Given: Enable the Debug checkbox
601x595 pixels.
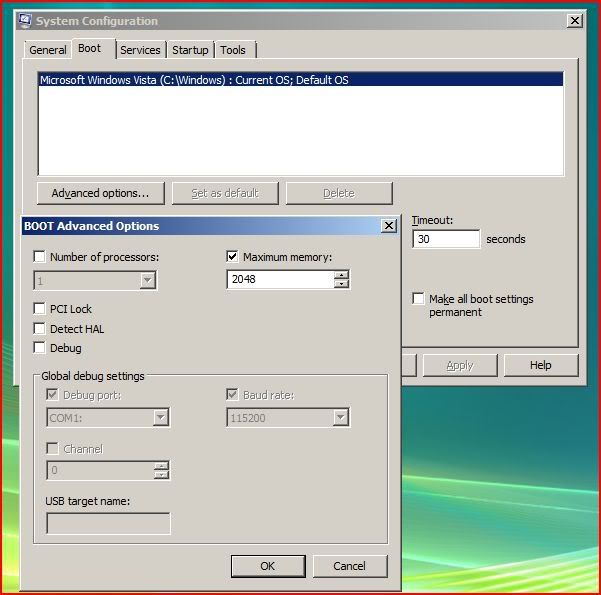Looking at the screenshot, I should pyautogui.click(x=39, y=348).
